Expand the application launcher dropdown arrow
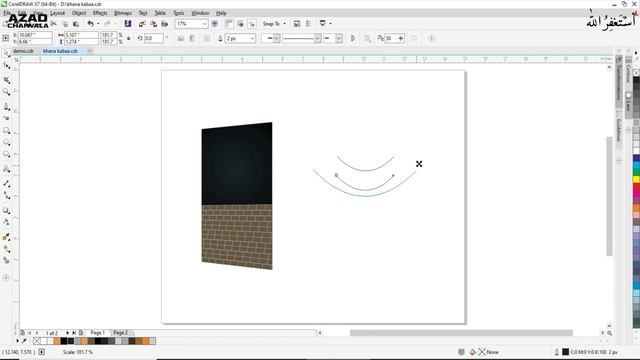640x360 pixels. coord(330,24)
